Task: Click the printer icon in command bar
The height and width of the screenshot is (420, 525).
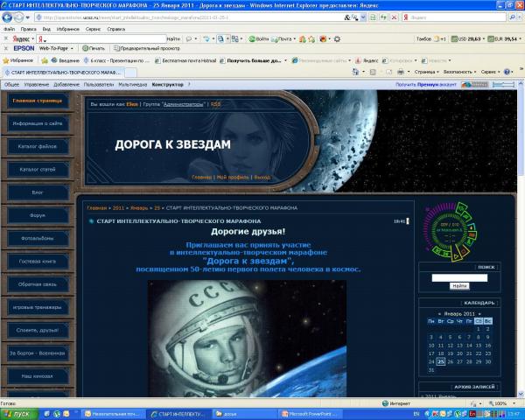Action: pos(401,72)
